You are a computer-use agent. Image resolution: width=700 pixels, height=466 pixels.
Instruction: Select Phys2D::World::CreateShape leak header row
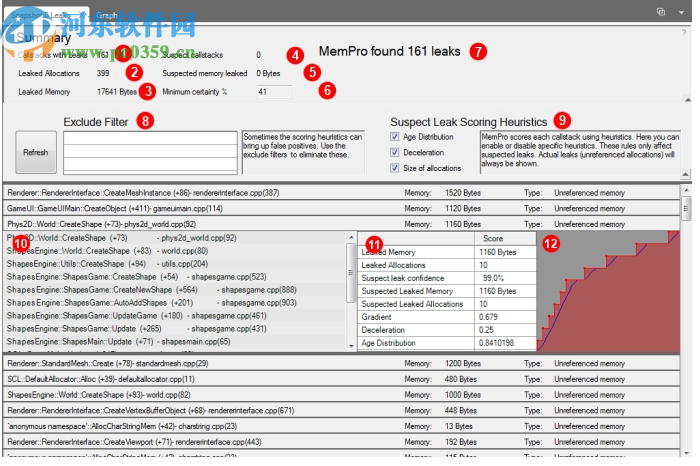pos(342,224)
